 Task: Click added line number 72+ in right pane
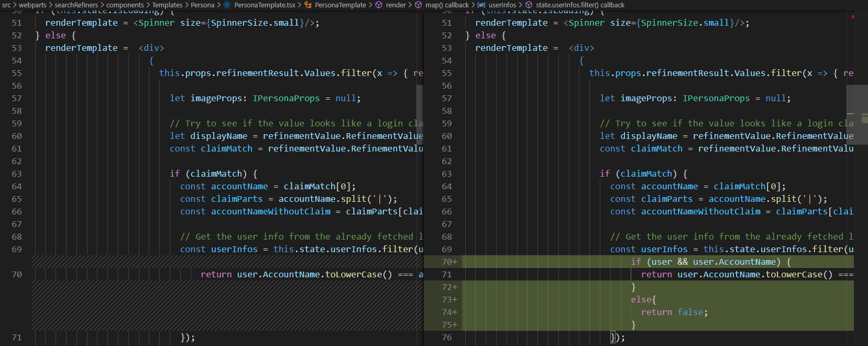(x=449, y=287)
